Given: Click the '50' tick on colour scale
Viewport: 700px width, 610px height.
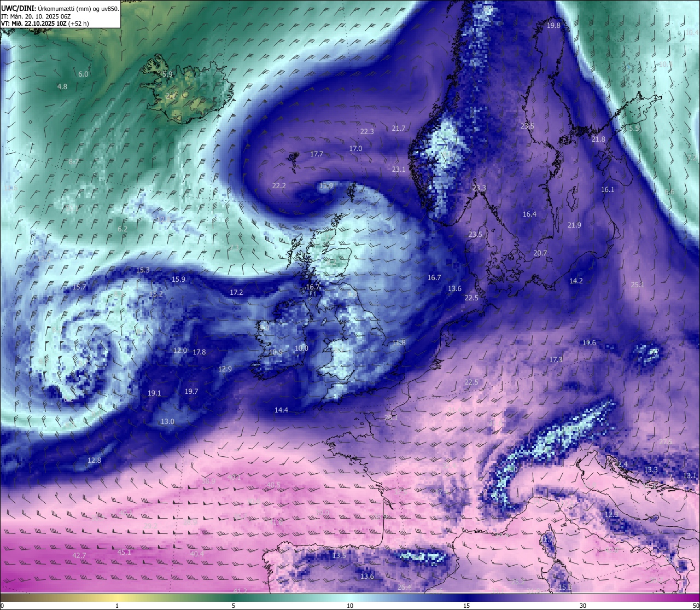Looking at the screenshot, I should pyautogui.click(x=696, y=606).
